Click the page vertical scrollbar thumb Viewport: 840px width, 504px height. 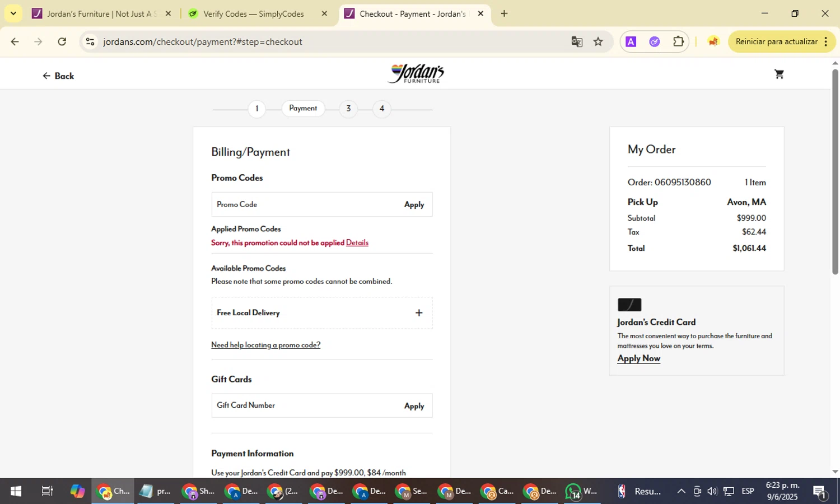click(835, 171)
